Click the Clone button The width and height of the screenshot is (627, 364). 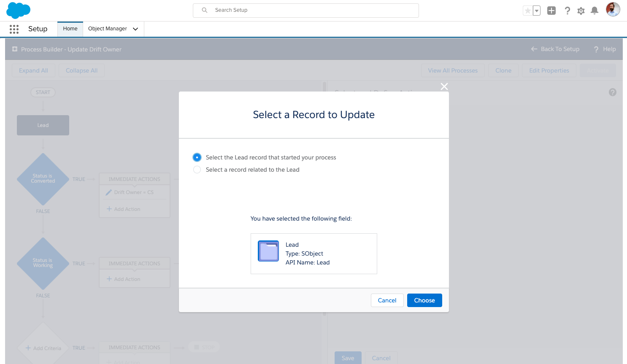[503, 70]
